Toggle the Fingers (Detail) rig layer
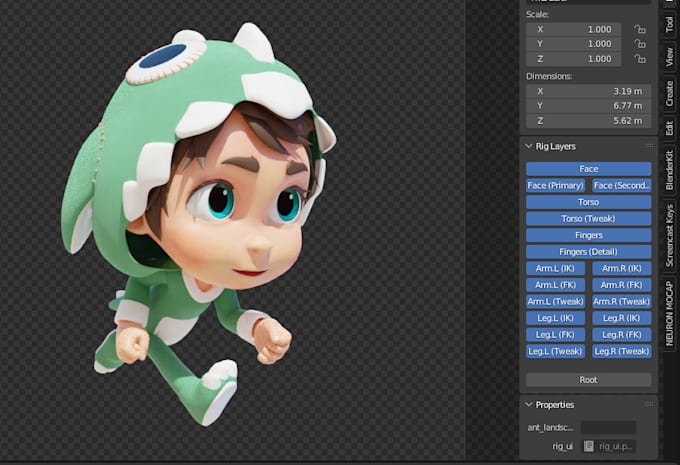This screenshot has width=680, height=465. [x=588, y=251]
